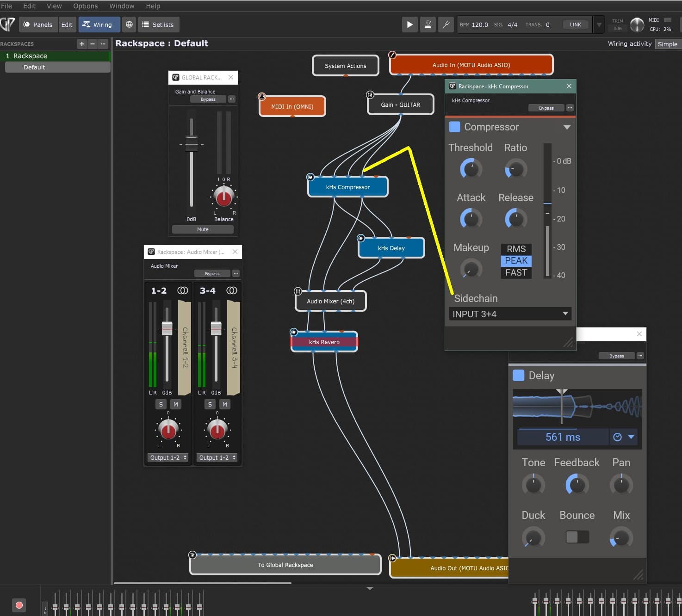Open delay time unit dropdown arrow
Screen dimensions: 682x616
(x=631, y=437)
